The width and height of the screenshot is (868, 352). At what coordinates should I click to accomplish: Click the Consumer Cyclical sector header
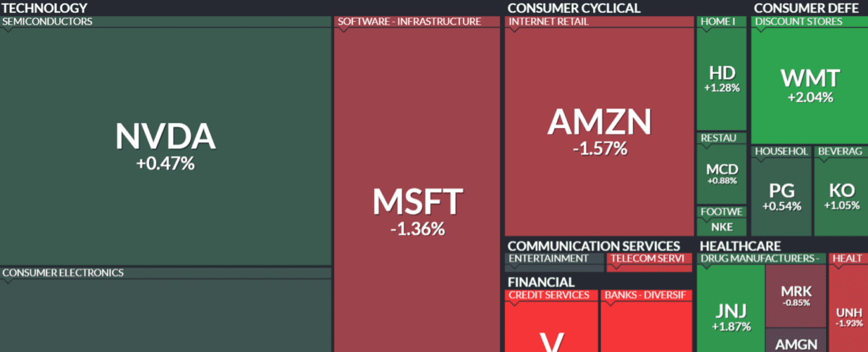pyautogui.click(x=574, y=8)
